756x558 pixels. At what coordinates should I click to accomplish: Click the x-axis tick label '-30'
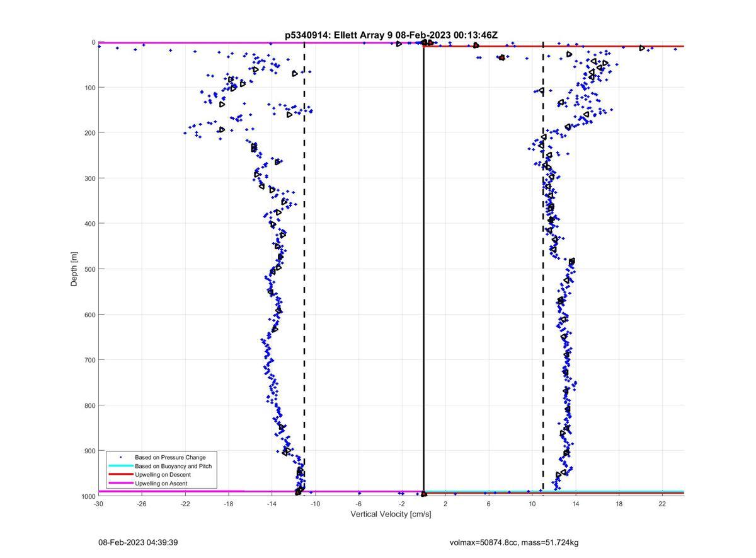[98, 504]
